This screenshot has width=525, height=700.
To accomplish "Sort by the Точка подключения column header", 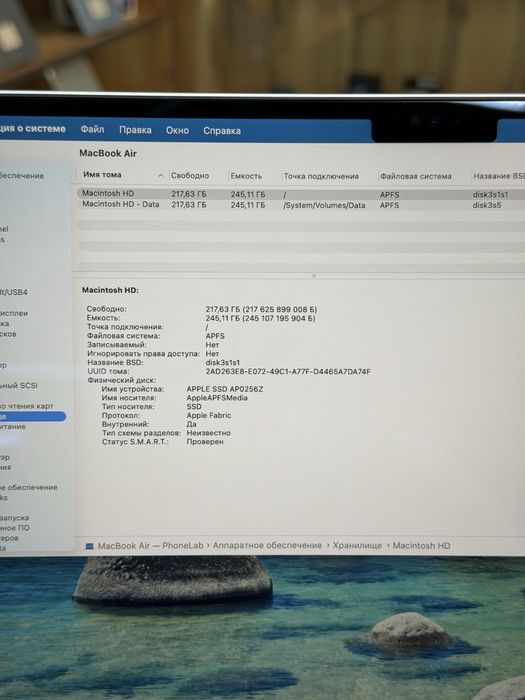I will (x=321, y=176).
